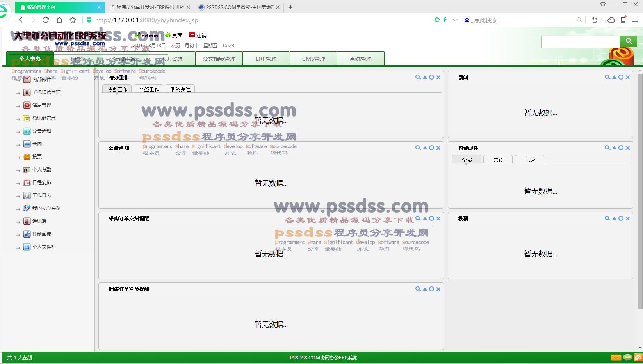Focus the top-right search input
This screenshot has width=643, height=364.
tap(581, 41)
